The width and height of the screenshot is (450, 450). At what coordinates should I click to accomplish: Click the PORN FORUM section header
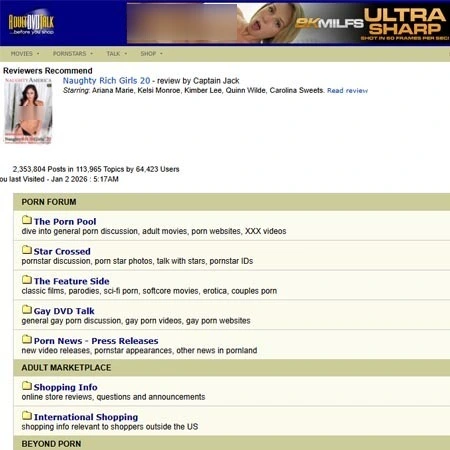232,202
